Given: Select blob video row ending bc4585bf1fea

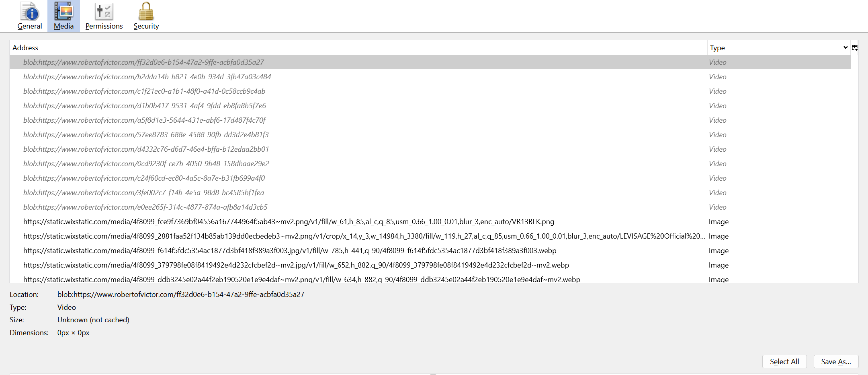Looking at the screenshot, I should click(x=143, y=193).
